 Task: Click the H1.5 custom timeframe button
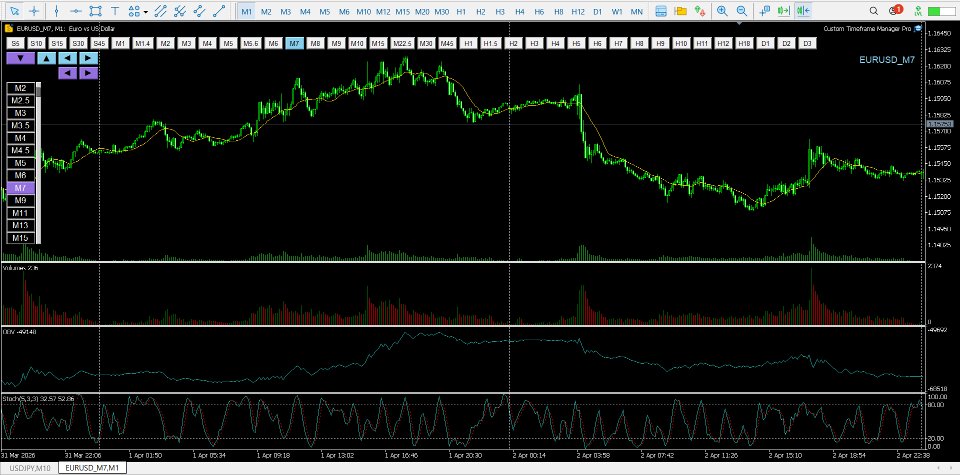pos(491,43)
